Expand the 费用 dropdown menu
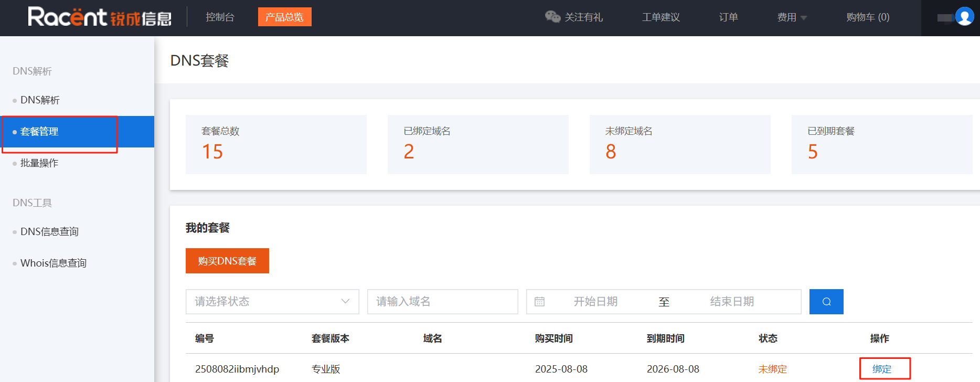The height and width of the screenshot is (382, 980). [x=792, y=17]
